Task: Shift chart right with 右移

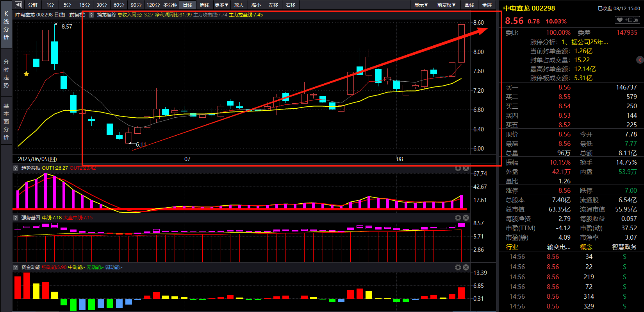Action: [291, 5]
